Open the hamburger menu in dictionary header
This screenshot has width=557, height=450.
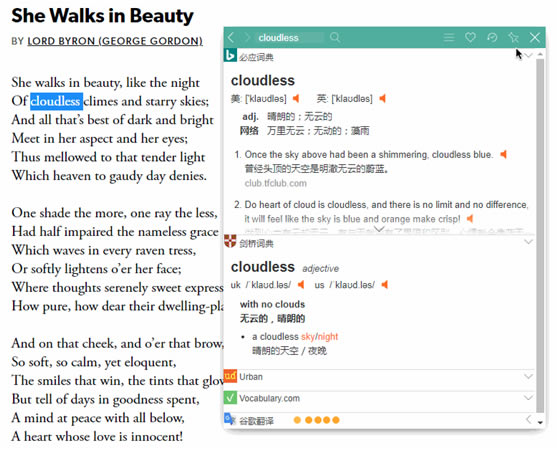(449, 37)
